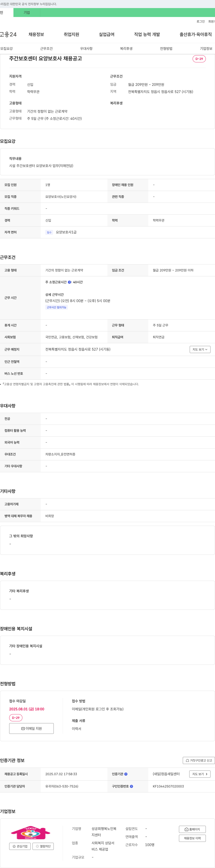Open the 출산휴가·육아휴직 menu

(x=196, y=34)
